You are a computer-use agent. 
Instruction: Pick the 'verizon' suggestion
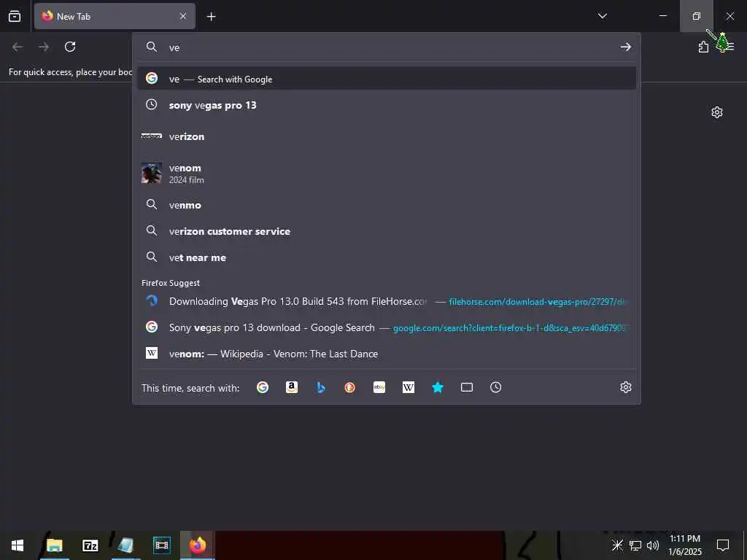pos(387,136)
